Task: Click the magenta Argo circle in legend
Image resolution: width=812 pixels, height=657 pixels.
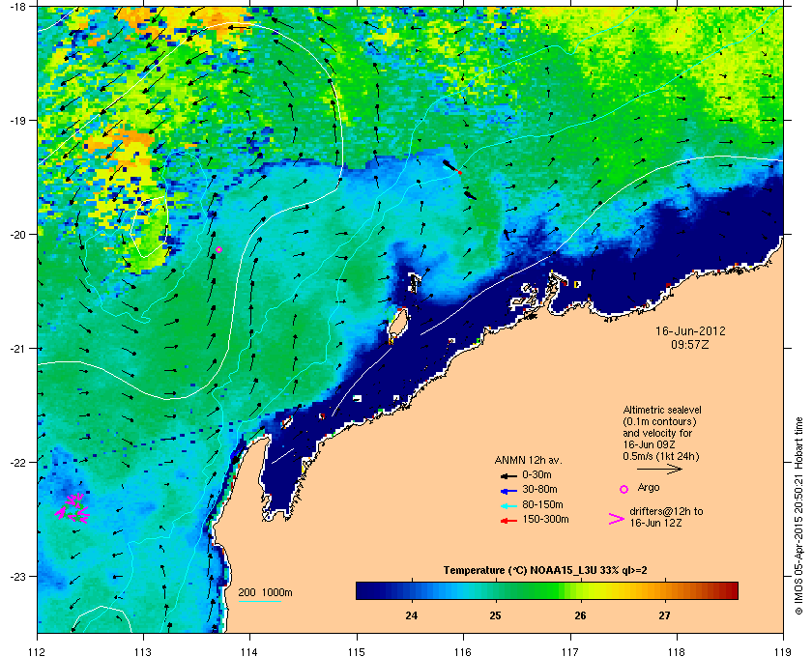Action: (x=624, y=489)
